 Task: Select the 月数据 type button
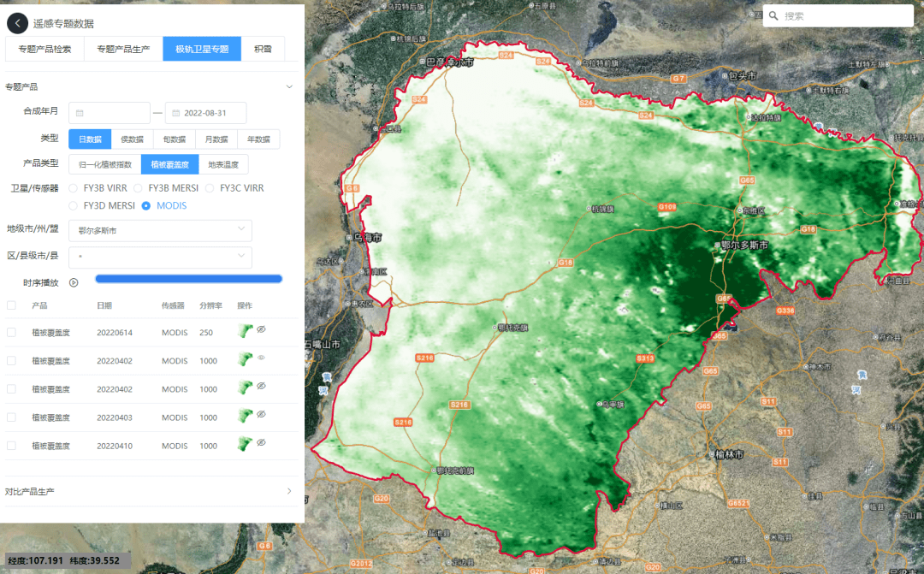pyautogui.click(x=216, y=139)
